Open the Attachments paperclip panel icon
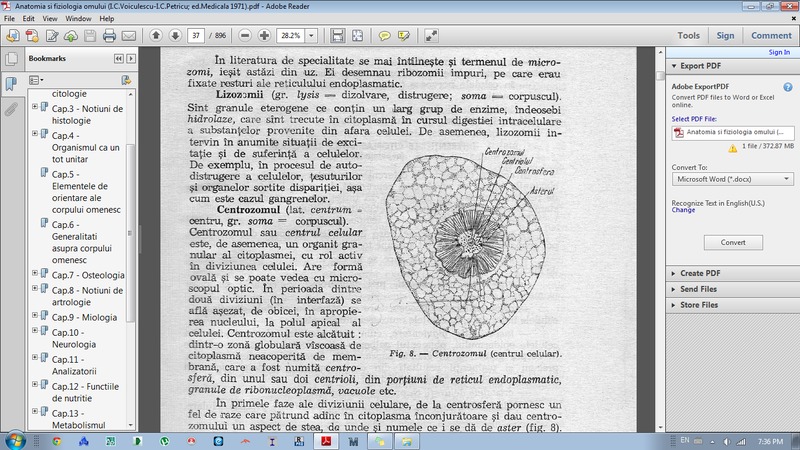Viewport: 800px width, 450px height. point(11,109)
